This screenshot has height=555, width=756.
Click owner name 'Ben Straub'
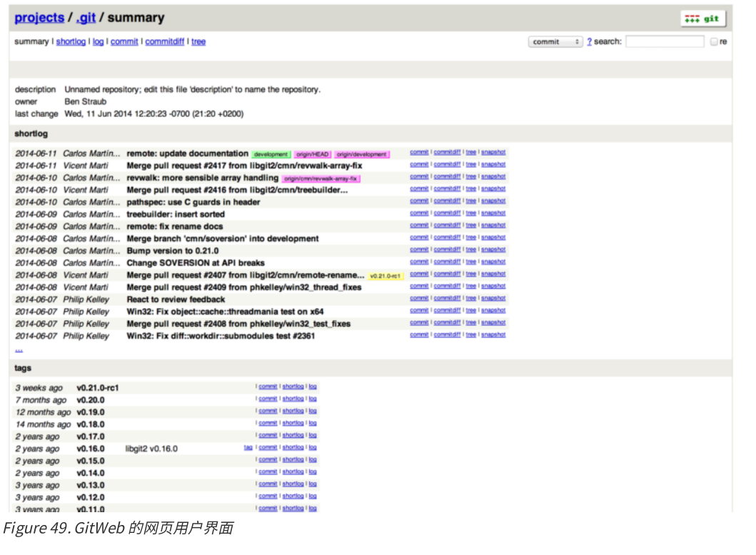pos(86,101)
